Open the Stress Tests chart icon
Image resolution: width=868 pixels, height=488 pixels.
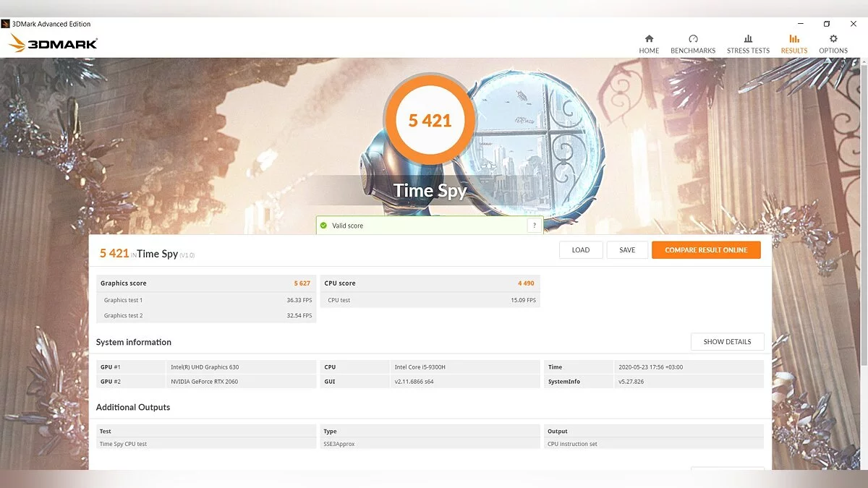[x=748, y=38]
